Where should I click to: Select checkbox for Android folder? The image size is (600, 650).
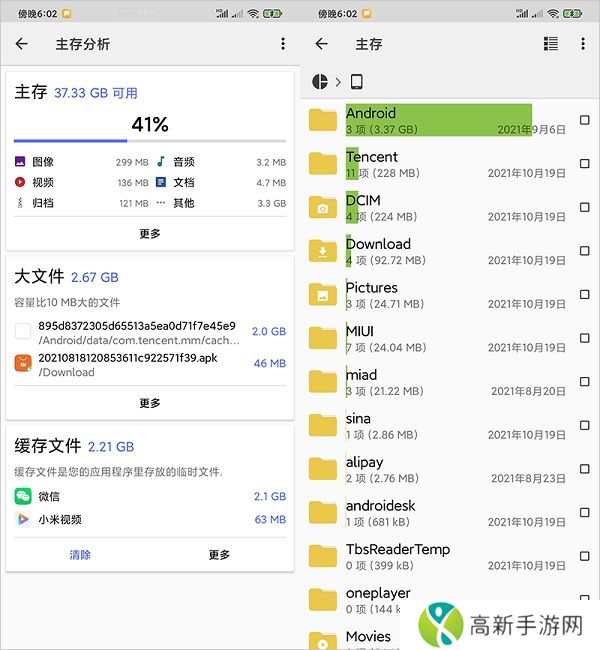584,120
